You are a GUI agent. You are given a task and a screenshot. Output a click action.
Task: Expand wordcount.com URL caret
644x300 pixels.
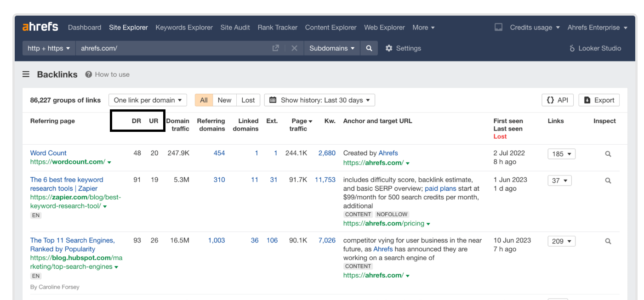point(109,163)
